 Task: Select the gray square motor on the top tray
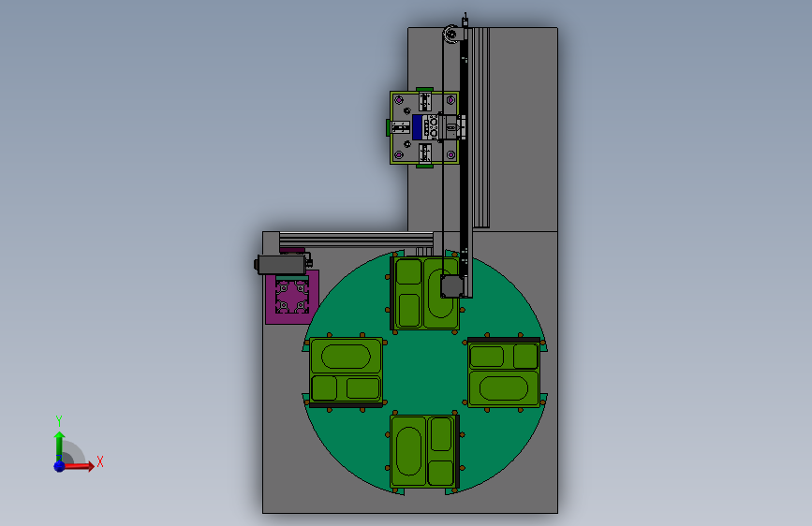pyautogui.click(x=451, y=286)
